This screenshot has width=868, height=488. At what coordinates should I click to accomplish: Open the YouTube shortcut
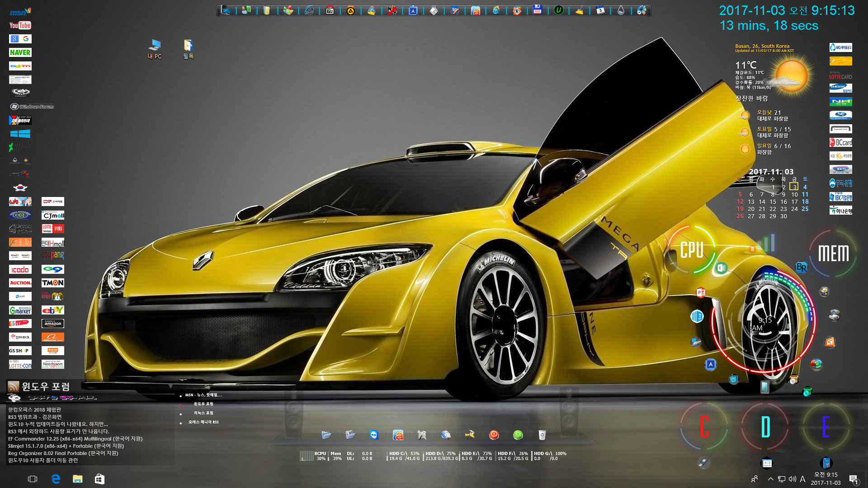(x=20, y=25)
